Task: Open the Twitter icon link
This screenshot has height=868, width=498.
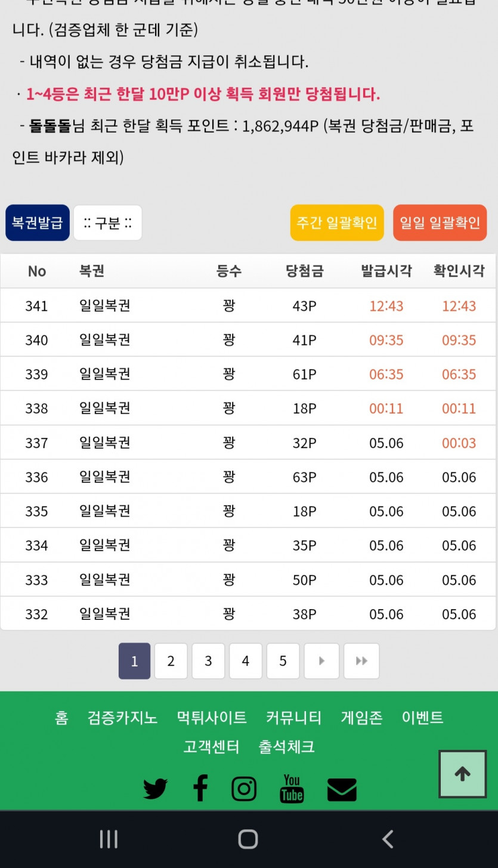Action: [156, 789]
